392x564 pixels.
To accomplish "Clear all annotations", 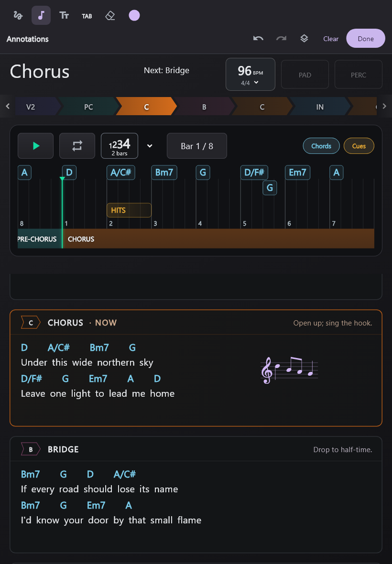I will 331,39.
